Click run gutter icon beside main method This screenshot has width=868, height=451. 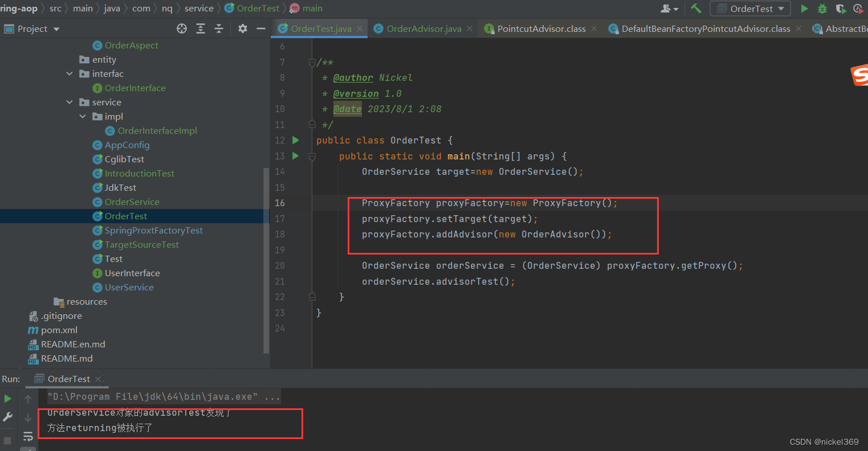tap(295, 155)
